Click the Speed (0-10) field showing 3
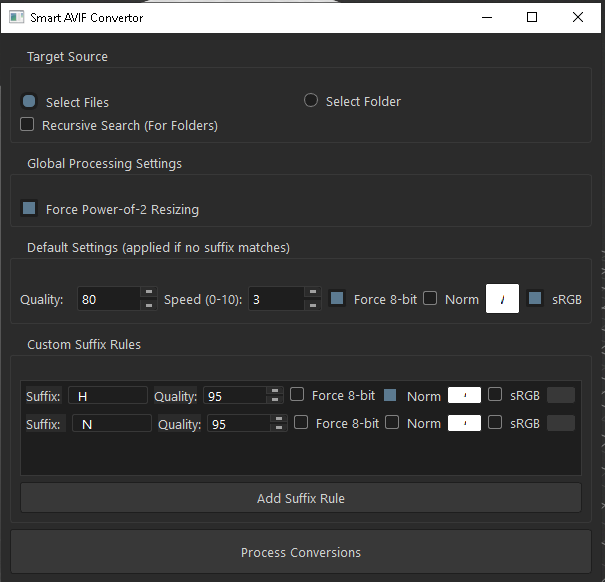605x582 pixels. [277, 299]
